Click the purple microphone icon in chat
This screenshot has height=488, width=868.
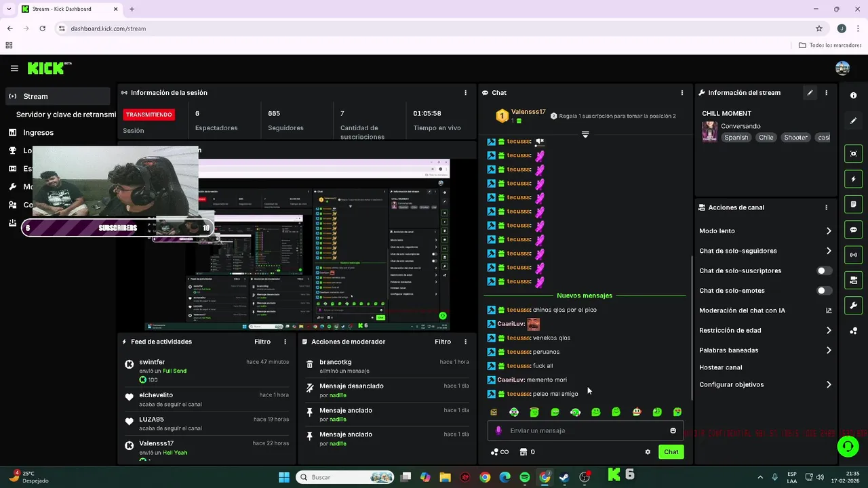pyautogui.click(x=498, y=430)
